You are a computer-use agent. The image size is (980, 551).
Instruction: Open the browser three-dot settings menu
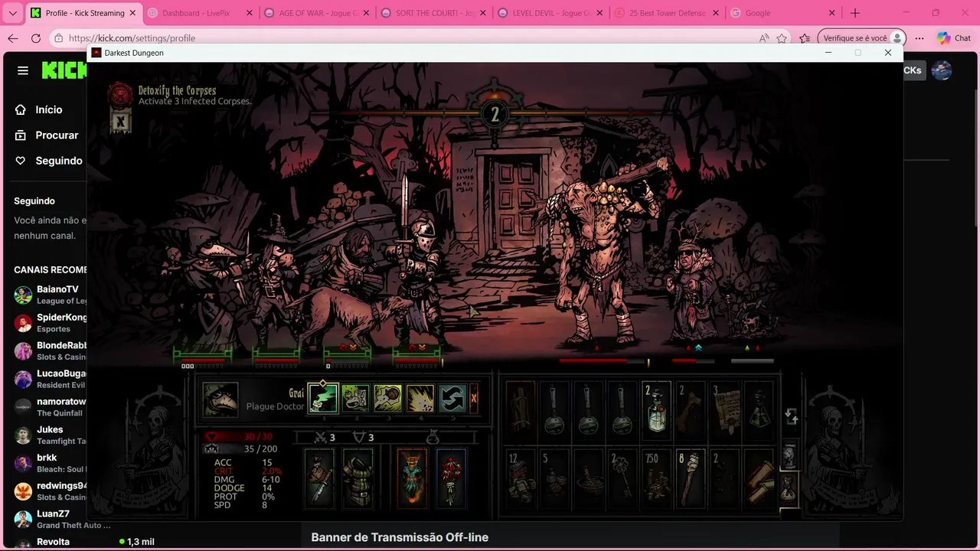tap(920, 38)
